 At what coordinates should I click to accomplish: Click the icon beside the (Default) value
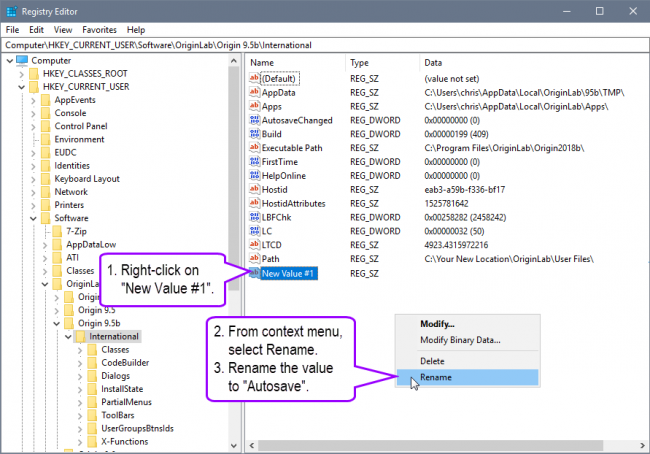pyautogui.click(x=254, y=78)
